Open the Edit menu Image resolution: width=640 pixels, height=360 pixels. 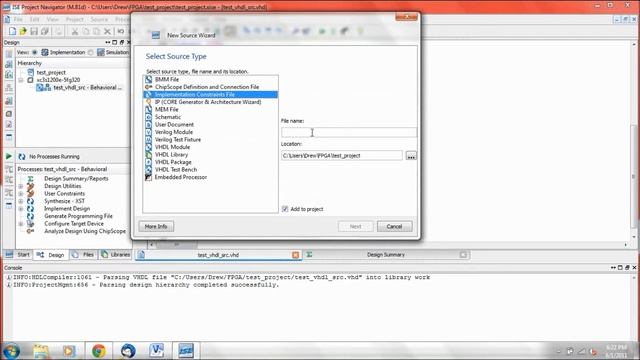coord(35,19)
